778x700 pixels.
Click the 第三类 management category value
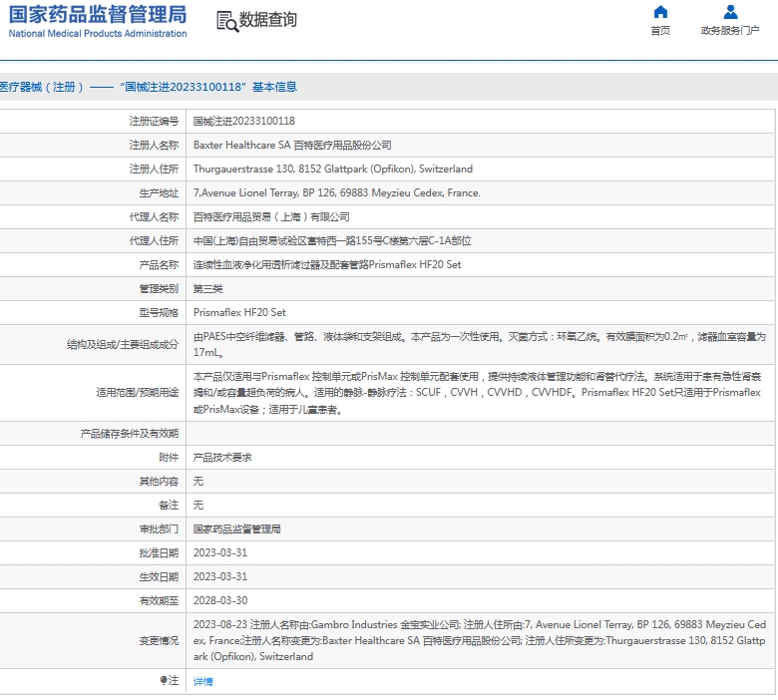(x=207, y=289)
